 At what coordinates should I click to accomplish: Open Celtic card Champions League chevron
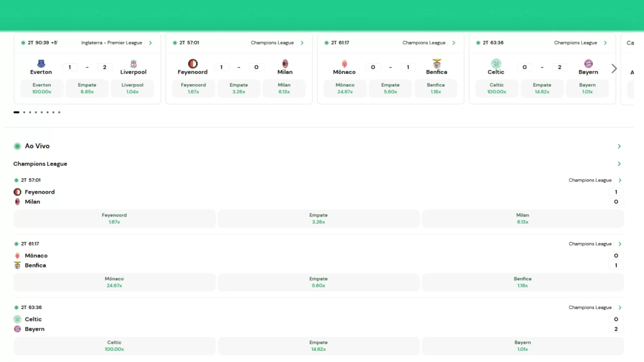(x=605, y=43)
